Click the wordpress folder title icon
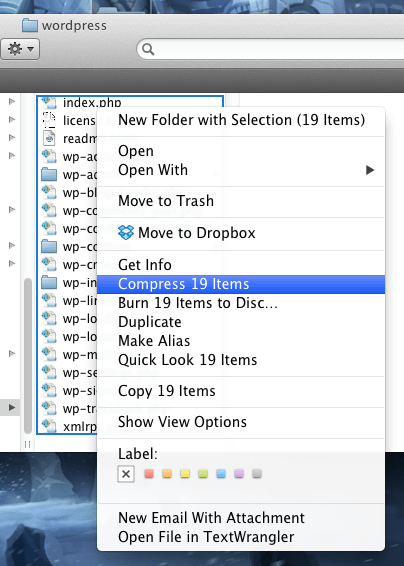The height and width of the screenshot is (566, 404). tap(30, 26)
